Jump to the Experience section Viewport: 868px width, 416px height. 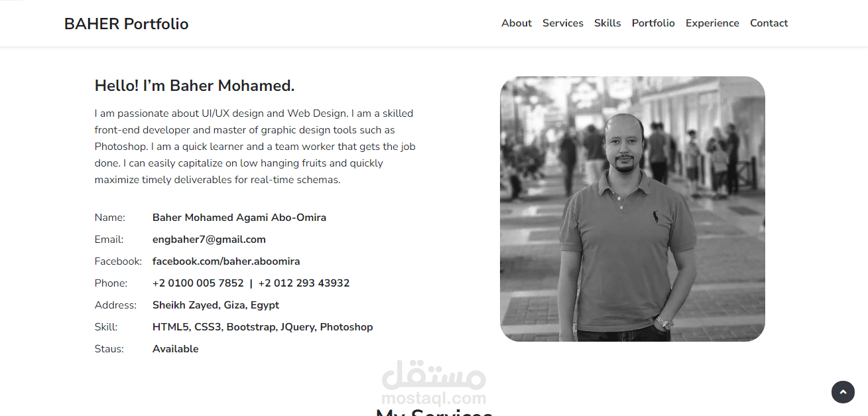tap(712, 23)
